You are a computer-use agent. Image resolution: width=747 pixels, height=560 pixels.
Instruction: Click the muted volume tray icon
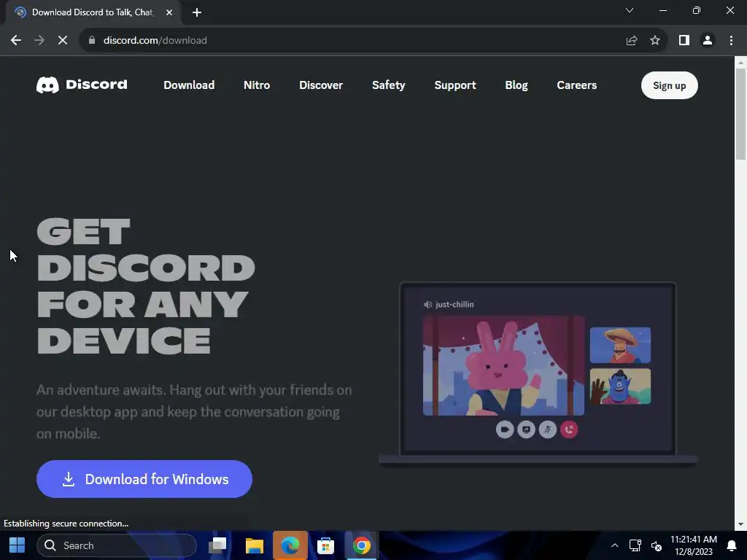[x=657, y=545]
